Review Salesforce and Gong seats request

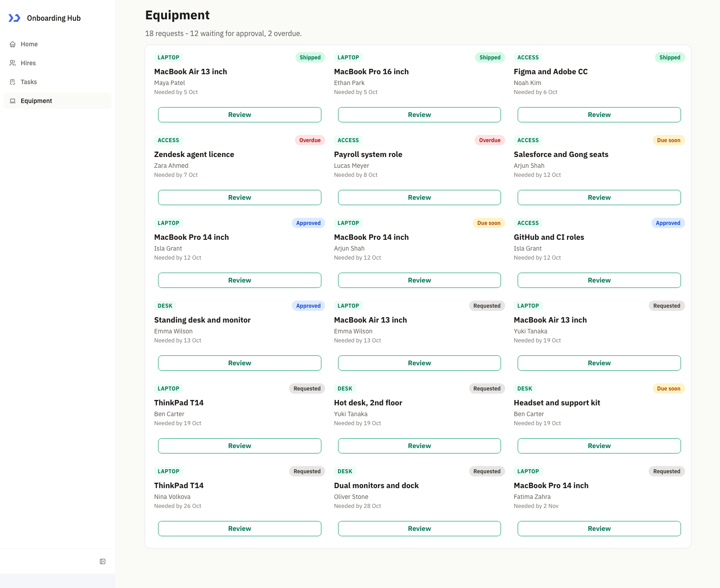(599, 197)
